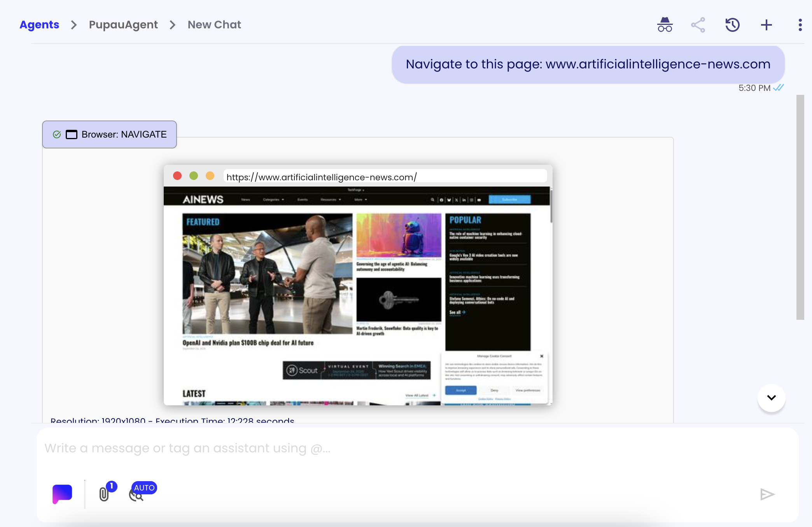Click the breadcrumb chevron after Agents
The width and height of the screenshot is (812, 527).
coord(74,25)
